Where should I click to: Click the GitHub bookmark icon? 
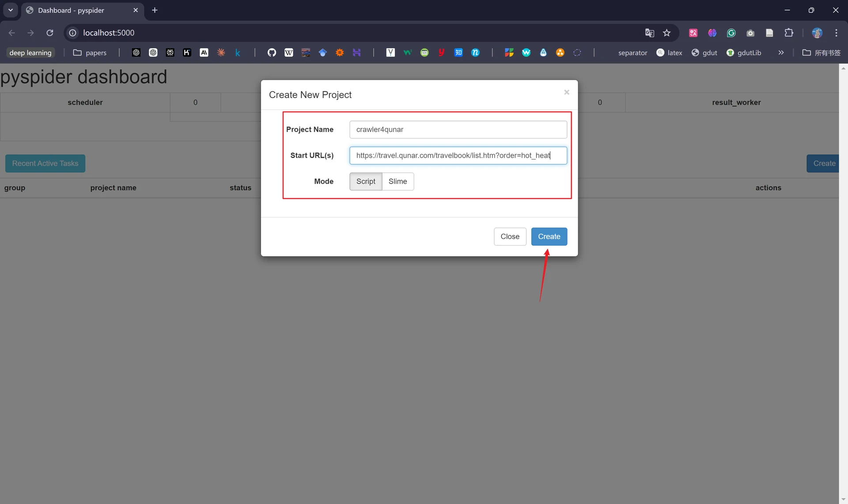(x=272, y=53)
